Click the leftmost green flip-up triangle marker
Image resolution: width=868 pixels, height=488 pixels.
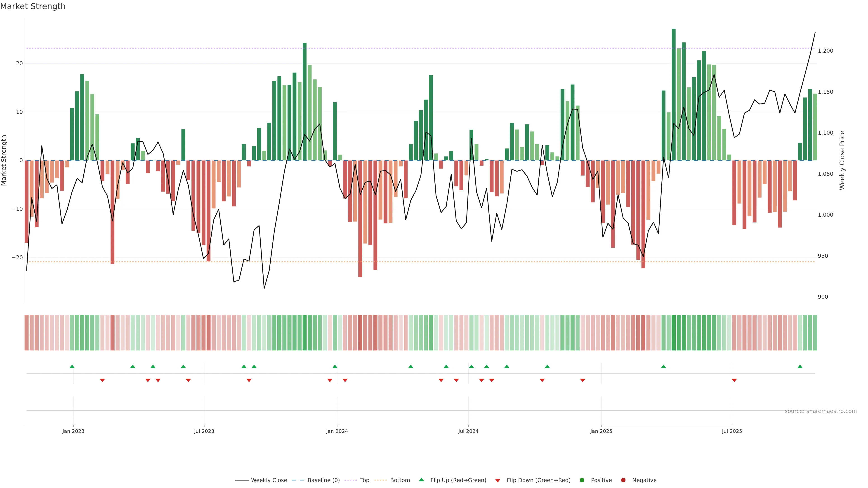pos(72,366)
